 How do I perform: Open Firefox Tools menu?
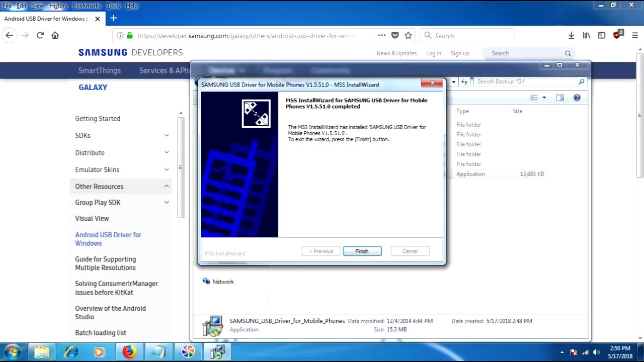pyautogui.click(x=113, y=6)
